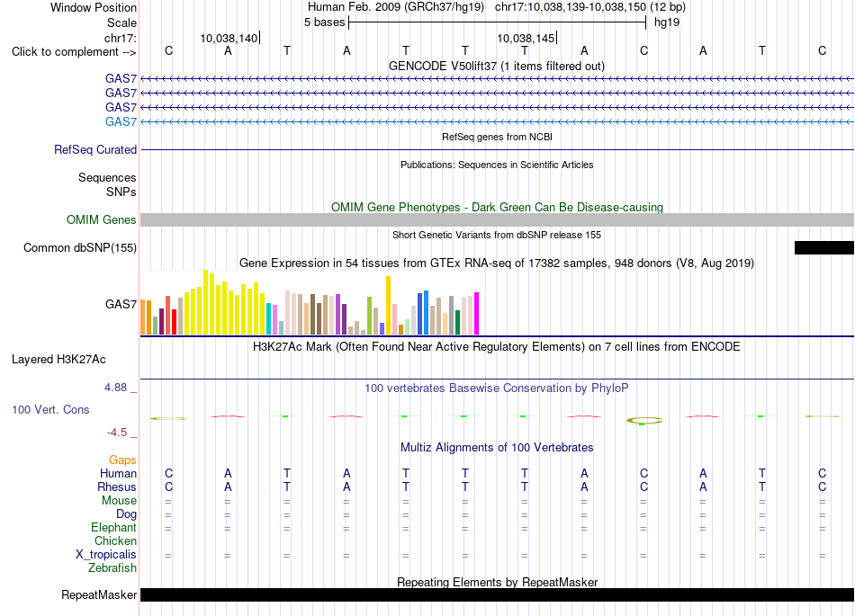Click the black dbSNP variant item

(x=823, y=248)
